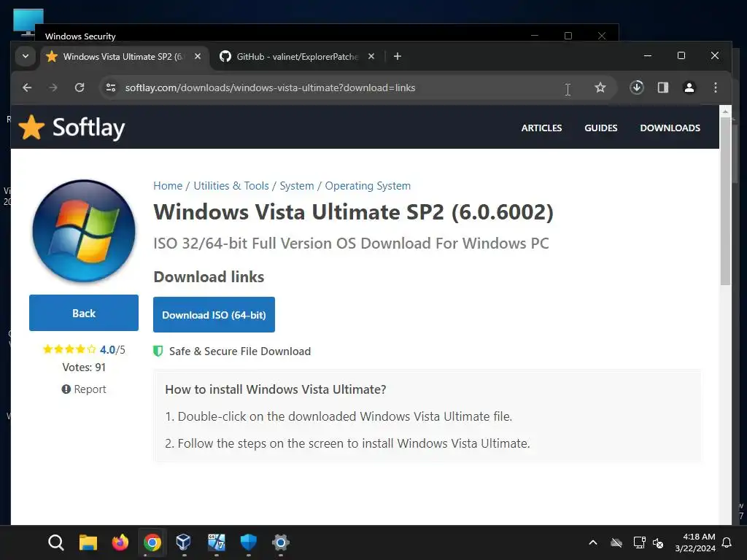
Task: Click 'How to install Windows Vista Ultimate?' heading
Action: [x=275, y=389]
